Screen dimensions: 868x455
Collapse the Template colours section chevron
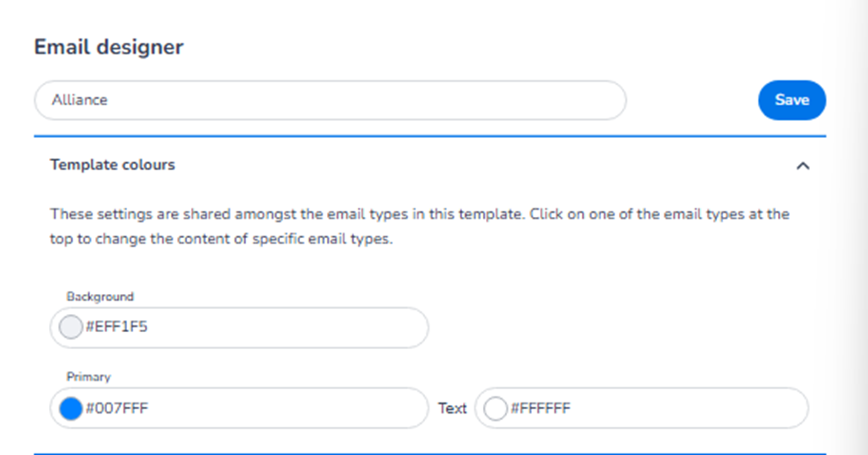coord(803,166)
